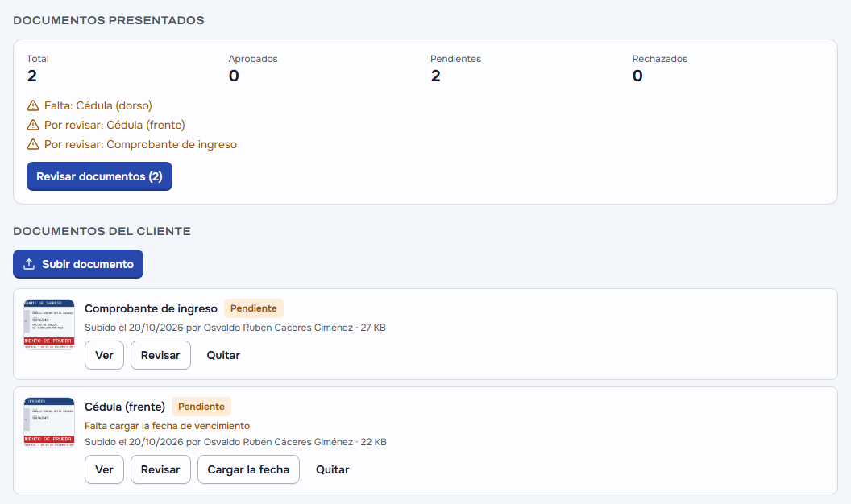Open the Cédula (frente) thumbnail preview
This screenshot has width=851, height=504.
[x=49, y=423]
